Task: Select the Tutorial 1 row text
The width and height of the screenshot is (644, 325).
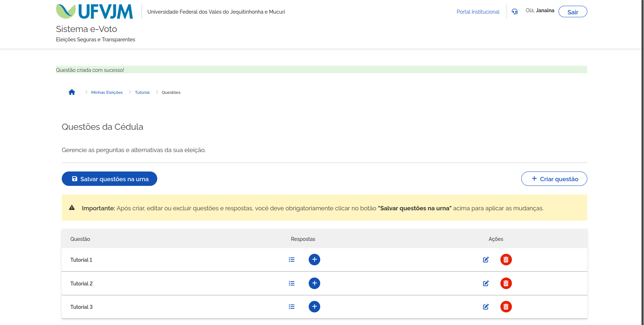Action: (x=81, y=260)
